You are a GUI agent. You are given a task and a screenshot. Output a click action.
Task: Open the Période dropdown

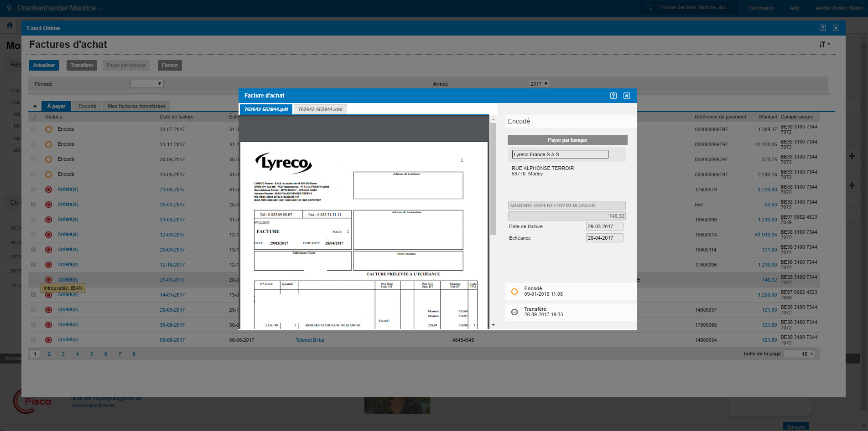[147, 84]
